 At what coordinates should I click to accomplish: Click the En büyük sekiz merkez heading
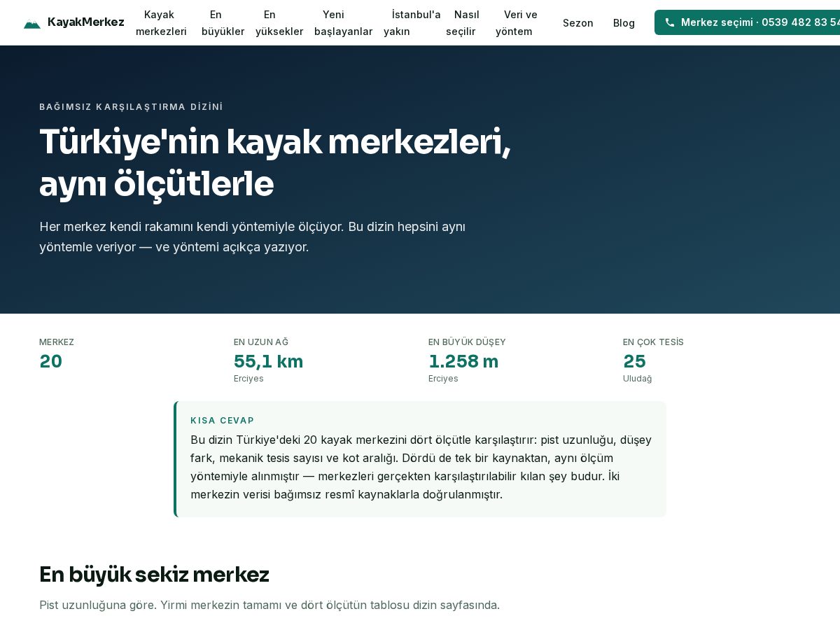154,575
